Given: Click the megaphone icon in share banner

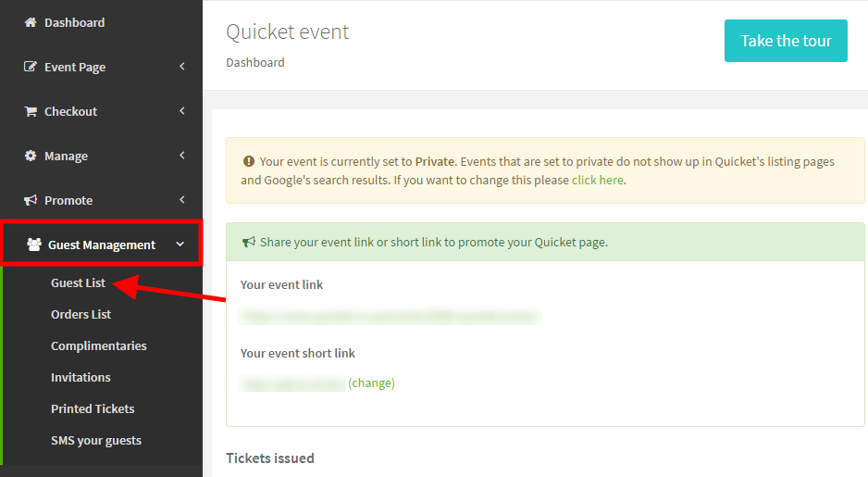Looking at the screenshot, I should coord(248,243).
